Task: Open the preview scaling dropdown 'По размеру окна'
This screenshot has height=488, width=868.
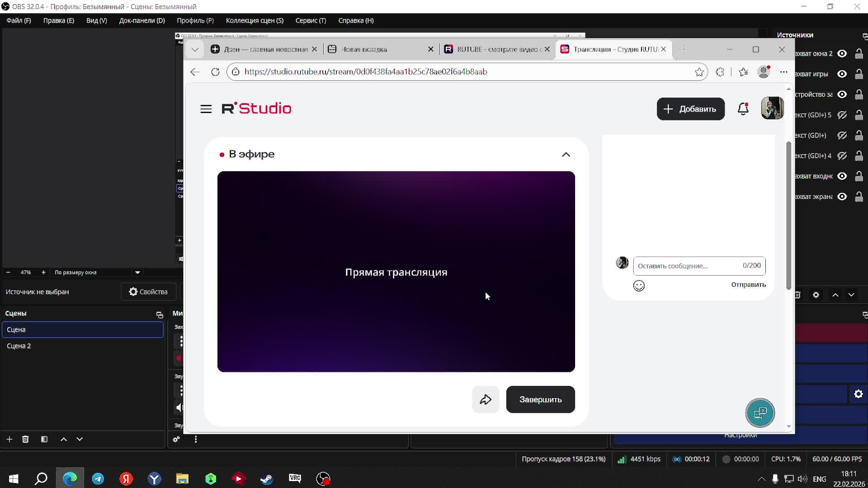Action: pos(97,272)
